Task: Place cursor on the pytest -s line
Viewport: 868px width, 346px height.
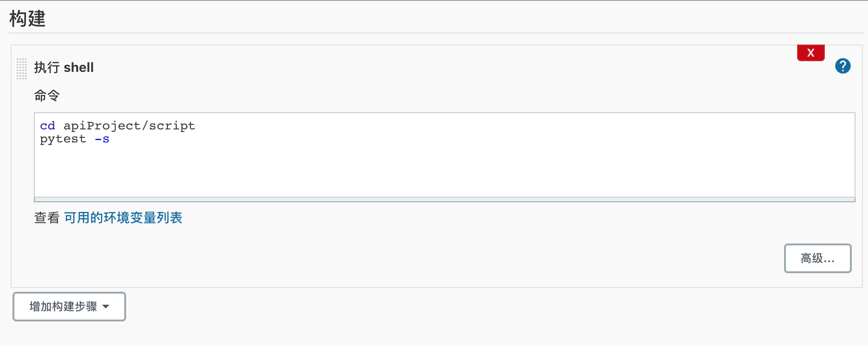Action: click(x=74, y=139)
